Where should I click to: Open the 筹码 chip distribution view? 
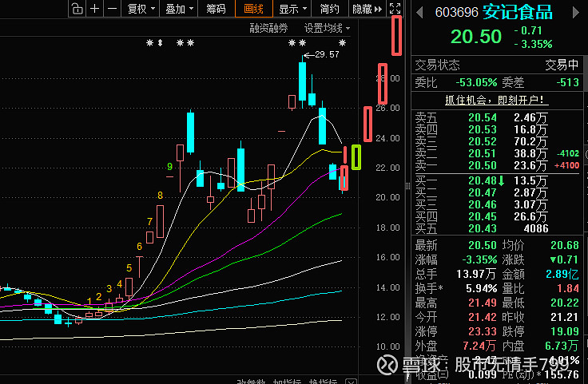[216, 9]
